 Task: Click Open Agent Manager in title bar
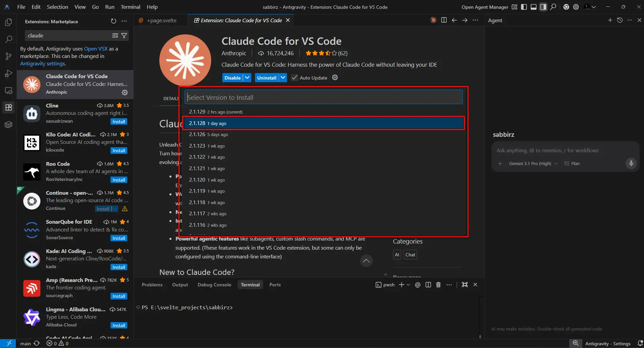pos(485,7)
